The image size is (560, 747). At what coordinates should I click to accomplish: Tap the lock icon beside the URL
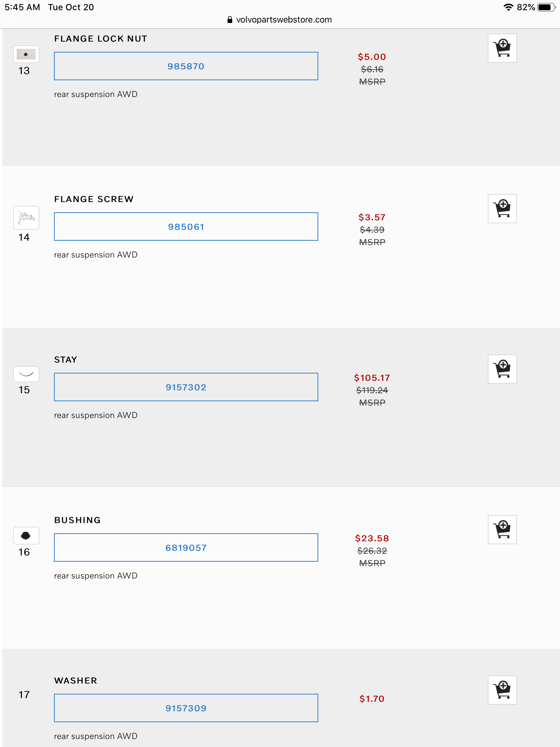pyautogui.click(x=230, y=20)
